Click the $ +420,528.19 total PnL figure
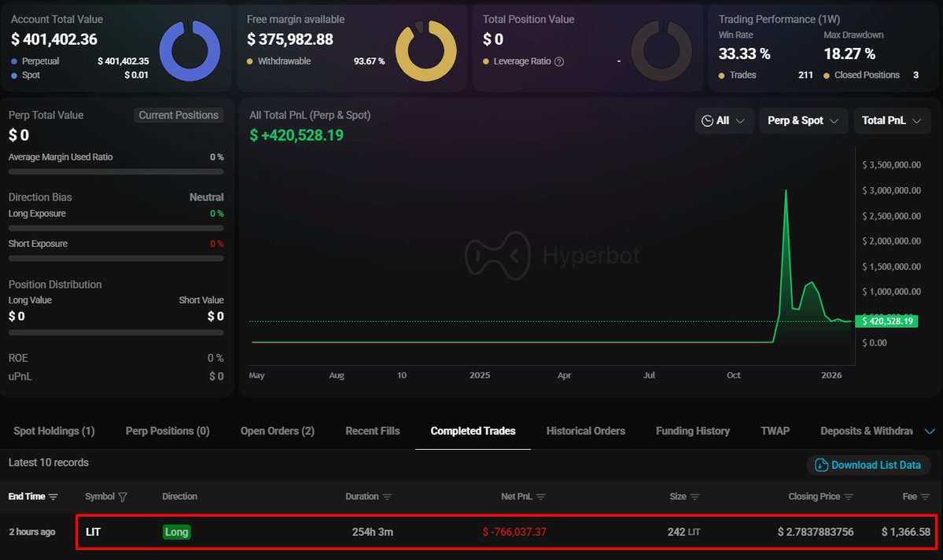This screenshot has height=560, width=943. (x=297, y=135)
